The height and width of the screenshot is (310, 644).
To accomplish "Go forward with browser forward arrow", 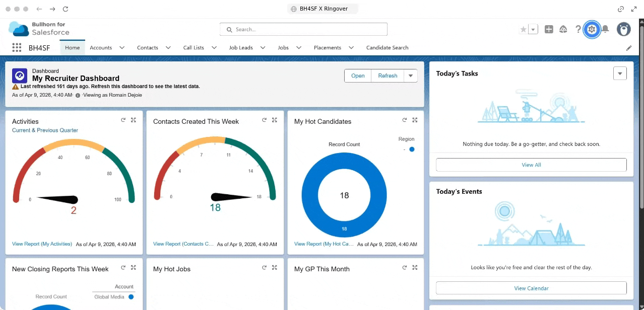I will (52, 9).
